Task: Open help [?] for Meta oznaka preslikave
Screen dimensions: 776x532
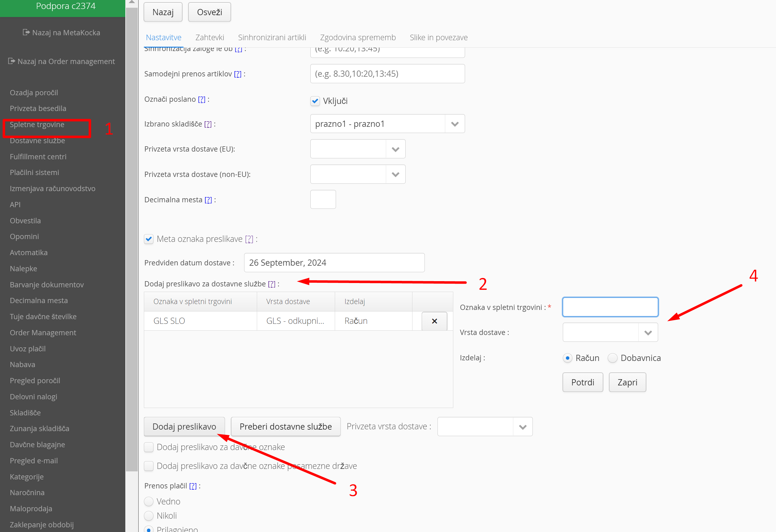Action: pos(249,239)
